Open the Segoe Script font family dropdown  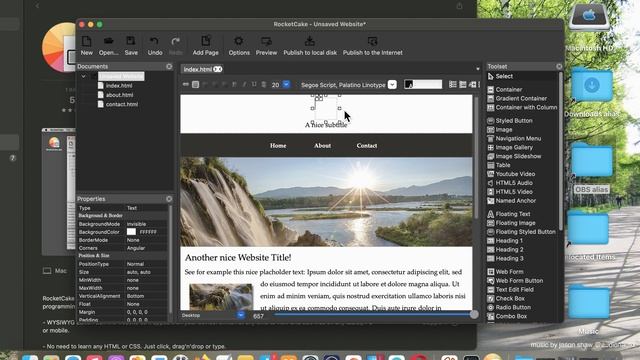tap(392, 84)
